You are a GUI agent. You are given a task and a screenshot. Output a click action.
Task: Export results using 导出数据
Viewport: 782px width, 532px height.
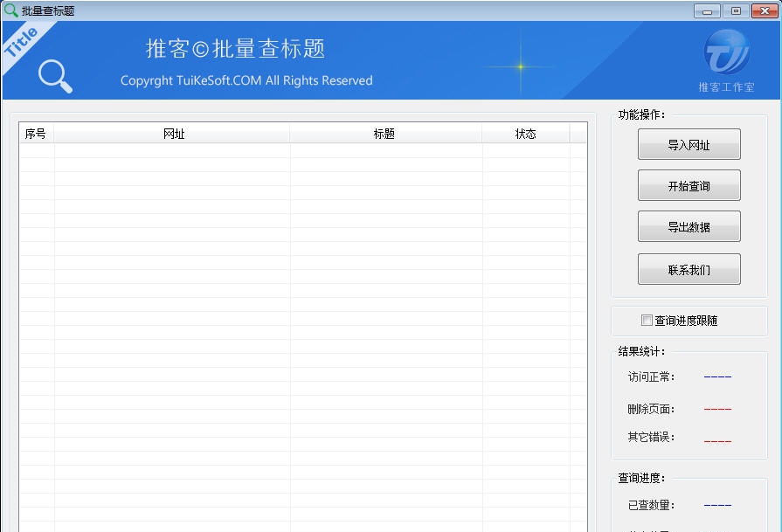point(689,226)
